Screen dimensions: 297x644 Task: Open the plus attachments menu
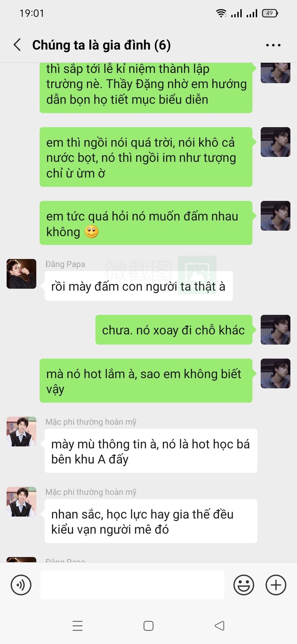(276, 585)
